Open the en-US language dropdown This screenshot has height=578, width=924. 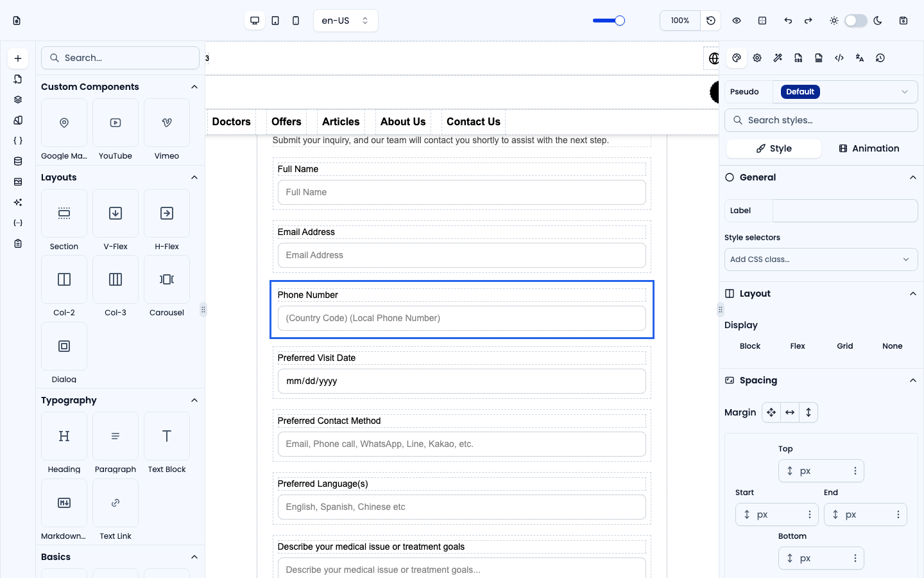pos(346,21)
